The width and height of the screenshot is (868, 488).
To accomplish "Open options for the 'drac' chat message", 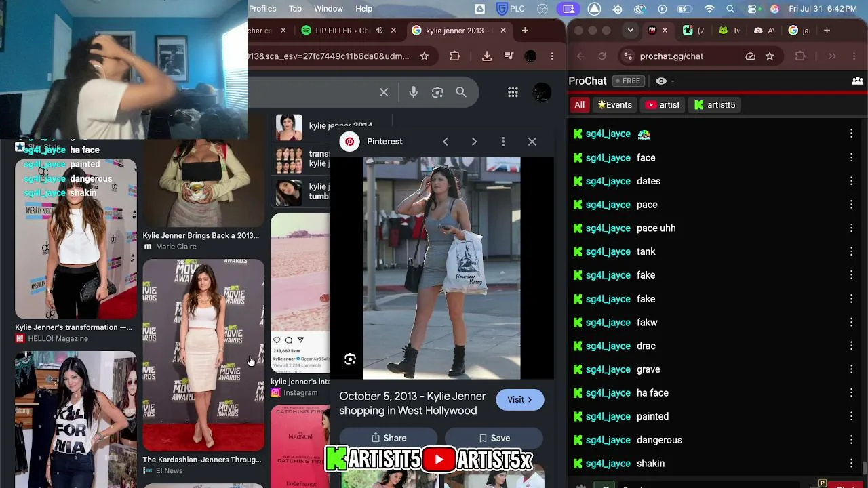I will (851, 346).
